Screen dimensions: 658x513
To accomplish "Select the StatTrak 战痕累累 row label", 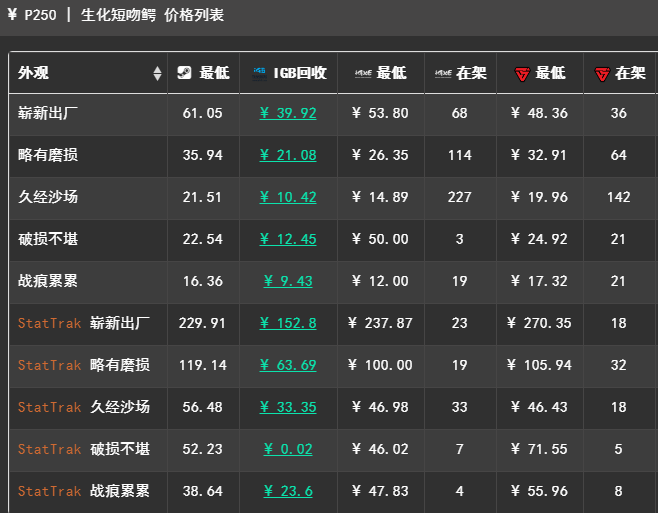I will 84,491.
